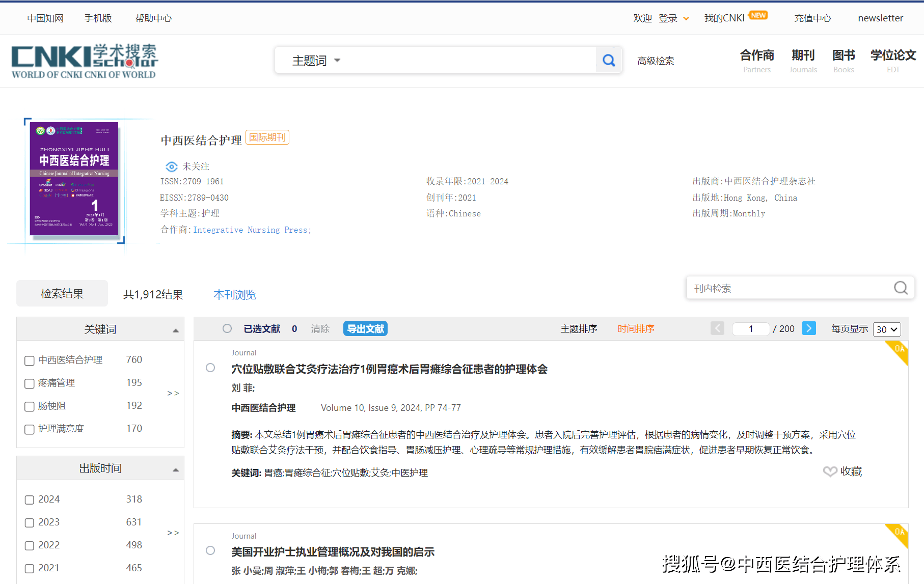Screen dimensions: 924x584
Task: Sort results by 时间排序
Action: tap(636, 329)
